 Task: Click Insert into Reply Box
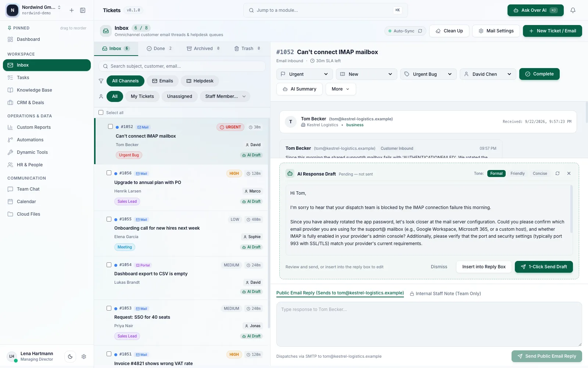pos(484,267)
